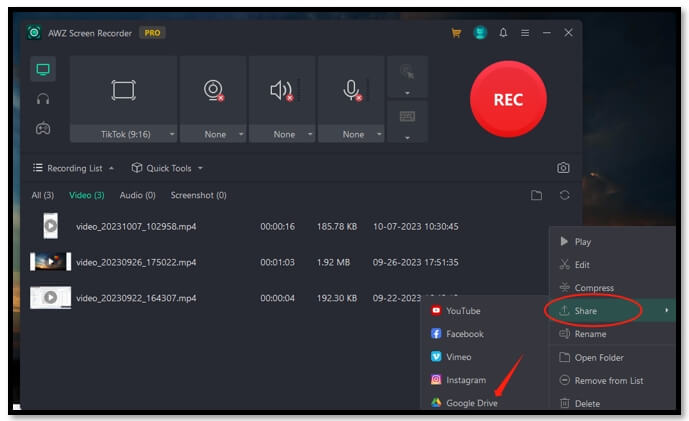This screenshot has width=689, height=421.
Task: Click the keyboard display icon
Action: 407,116
